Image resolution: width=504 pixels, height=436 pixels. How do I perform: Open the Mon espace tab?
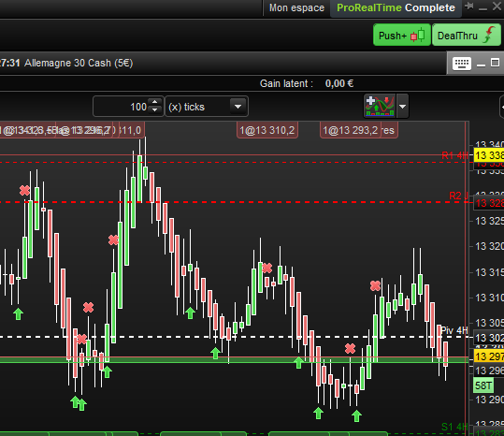296,7
